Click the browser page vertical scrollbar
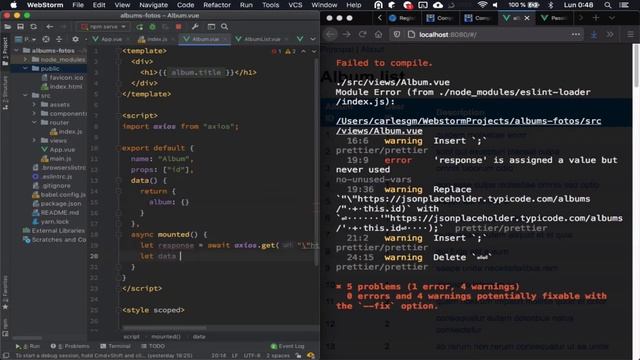The image size is (640, 360). pos(636,65)
